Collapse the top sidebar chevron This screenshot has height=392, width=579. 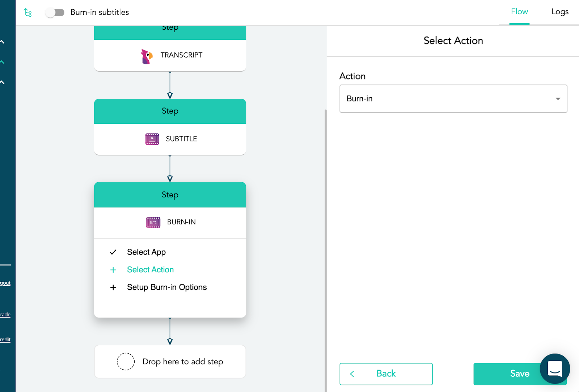(3, 42)
